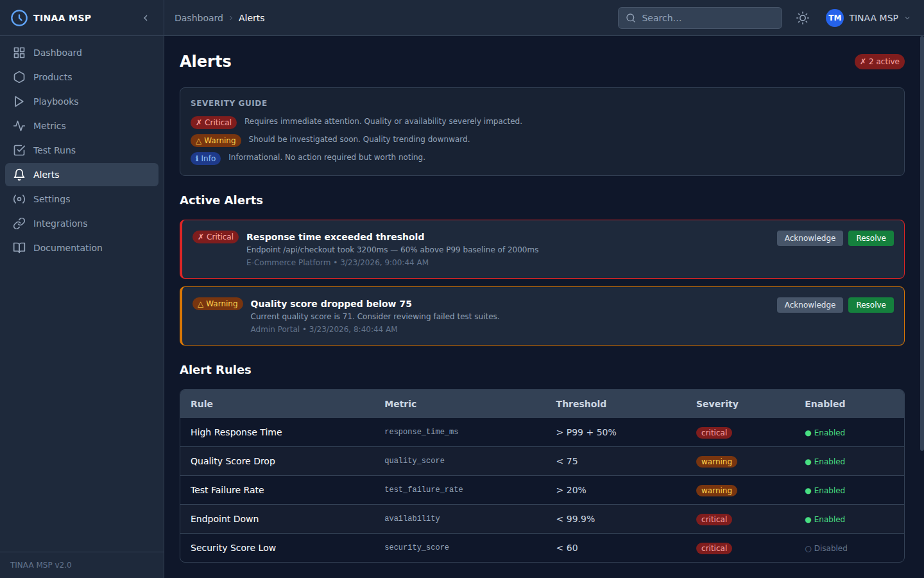Click the test_failure_rate metric cell
Screen dimensions: 924x578
pos(424,489)
